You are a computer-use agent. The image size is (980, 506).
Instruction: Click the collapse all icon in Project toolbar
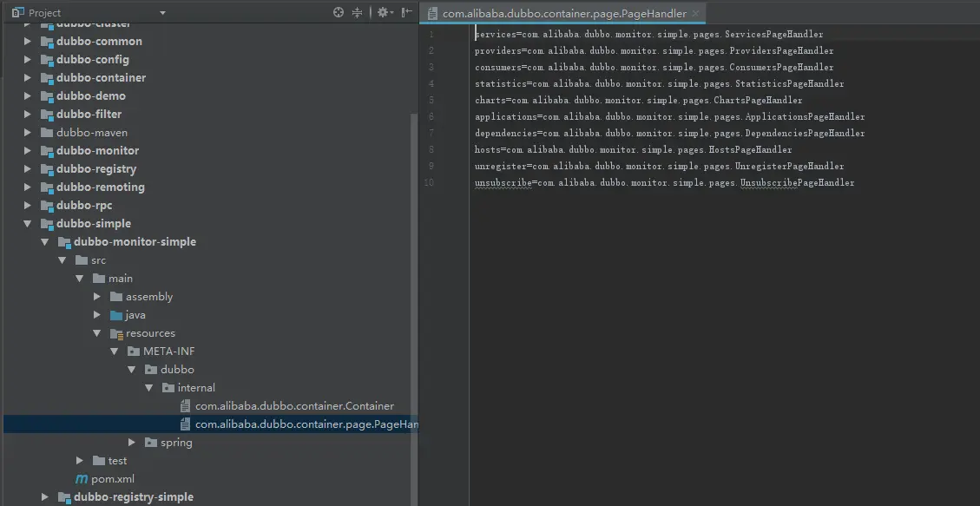pos(357,12)
